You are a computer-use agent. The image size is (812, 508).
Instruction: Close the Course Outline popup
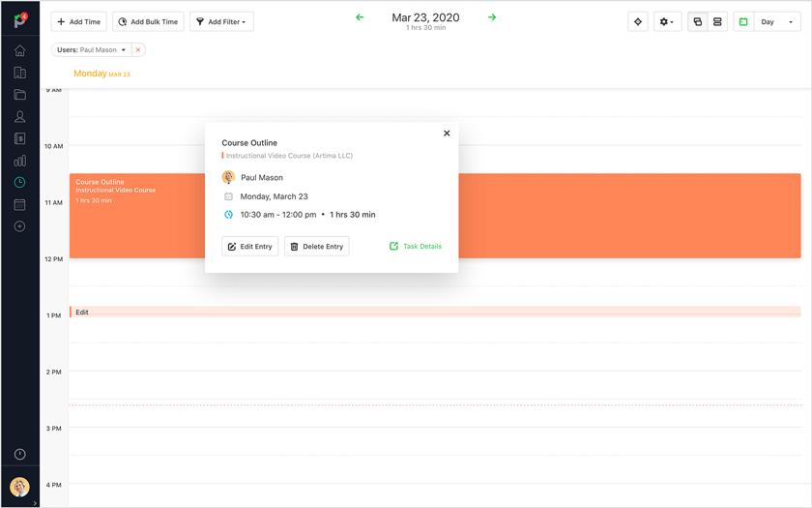coord(447,134)
